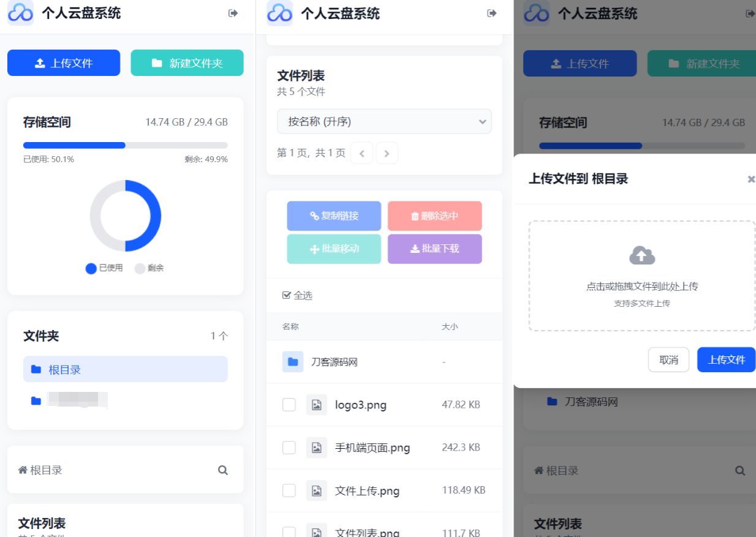Viewport: 756px width, 537px height.
Task: Click the drag-and-drop upload area
Action: coord(641,277)
